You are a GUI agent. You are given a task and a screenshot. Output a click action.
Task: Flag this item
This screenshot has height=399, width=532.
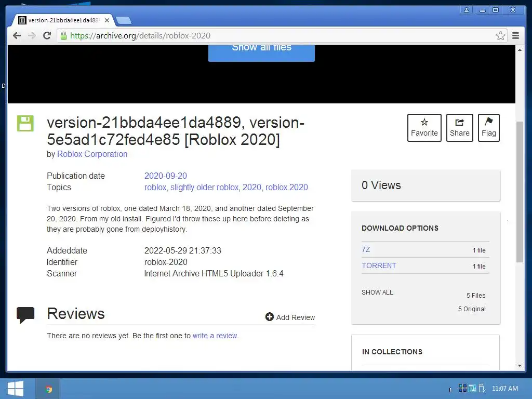tap(489, 128)
